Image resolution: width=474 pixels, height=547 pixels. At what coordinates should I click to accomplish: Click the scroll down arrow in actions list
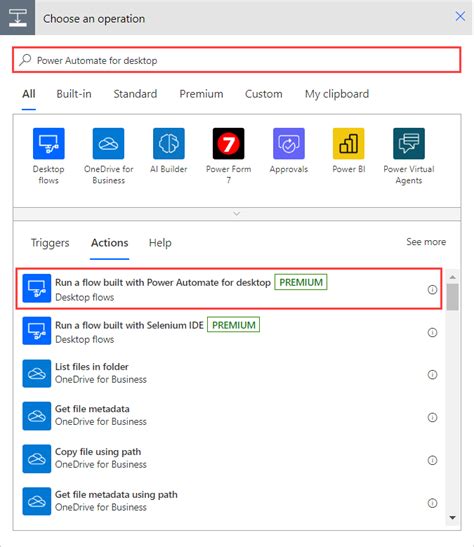pos(453,518)
